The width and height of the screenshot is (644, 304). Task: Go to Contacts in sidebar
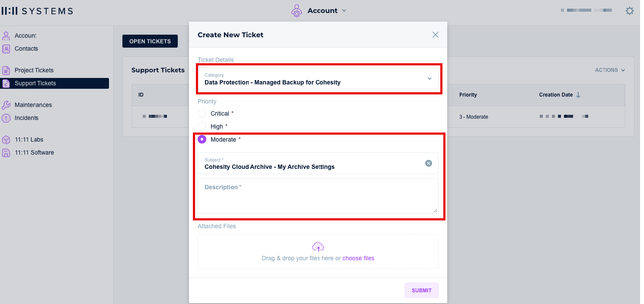point(26,49)
